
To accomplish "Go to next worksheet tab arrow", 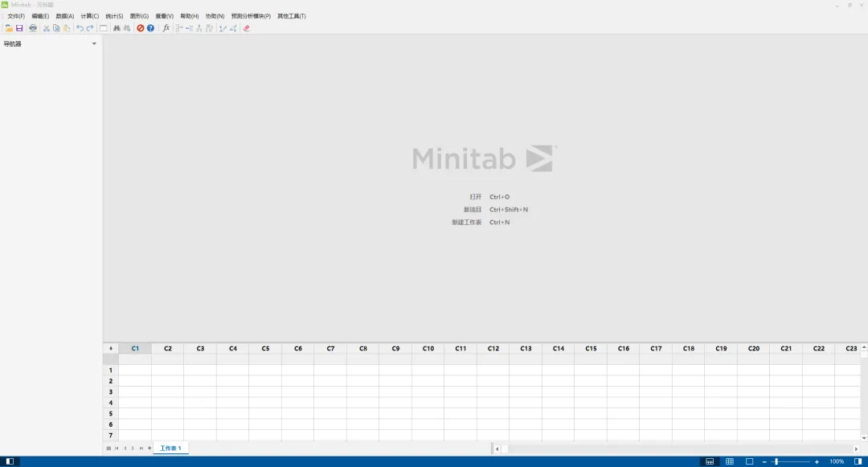I will pos(133,449).
